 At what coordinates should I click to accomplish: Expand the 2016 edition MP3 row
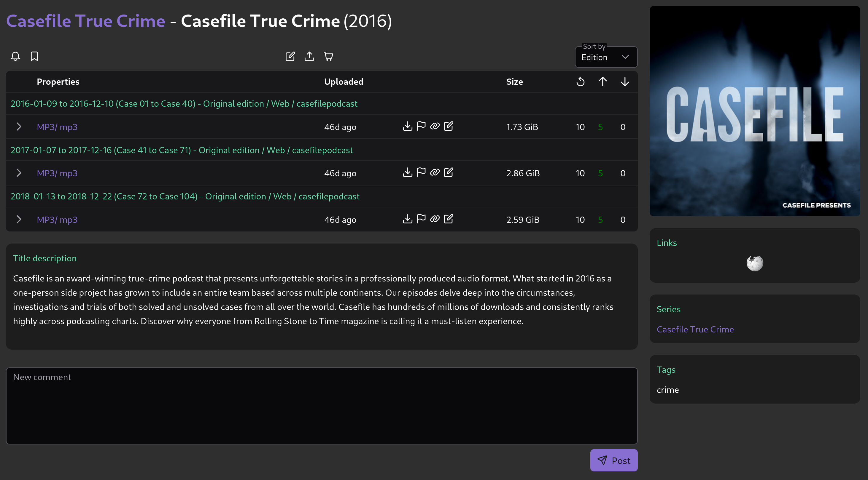coord(19,127)
